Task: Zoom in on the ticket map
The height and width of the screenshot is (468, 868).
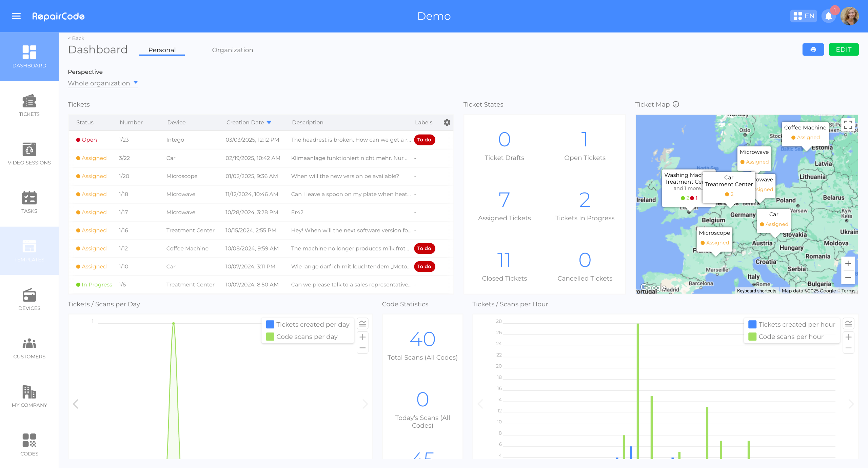Action: (848, 263)
